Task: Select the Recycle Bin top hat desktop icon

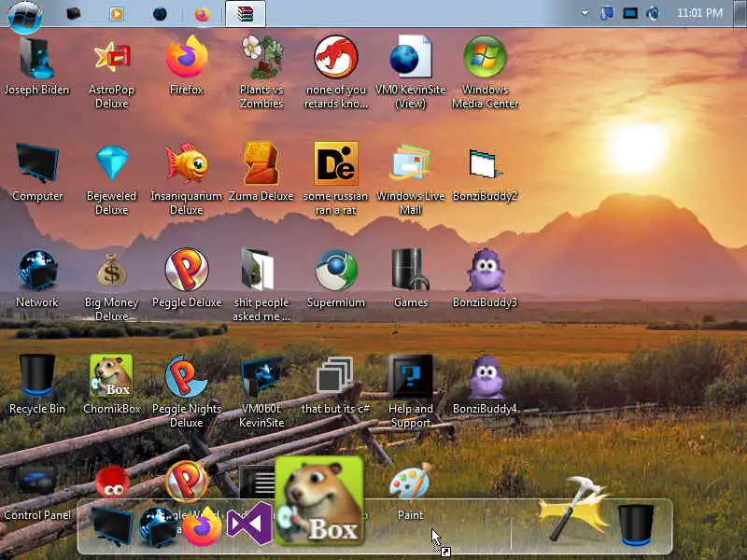Action: (37, 385)
